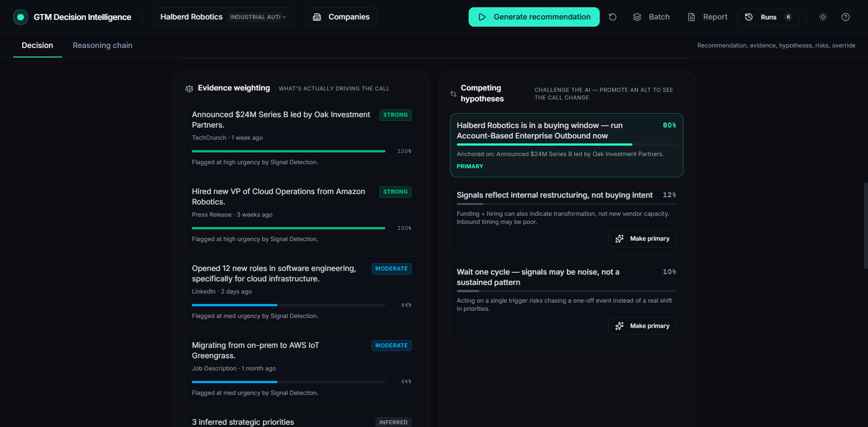Click MODERATE badge on 12 new roles evidence
The width and height of the screenshot is (868, 427).
pyautogui.click(x=391, y=269)
